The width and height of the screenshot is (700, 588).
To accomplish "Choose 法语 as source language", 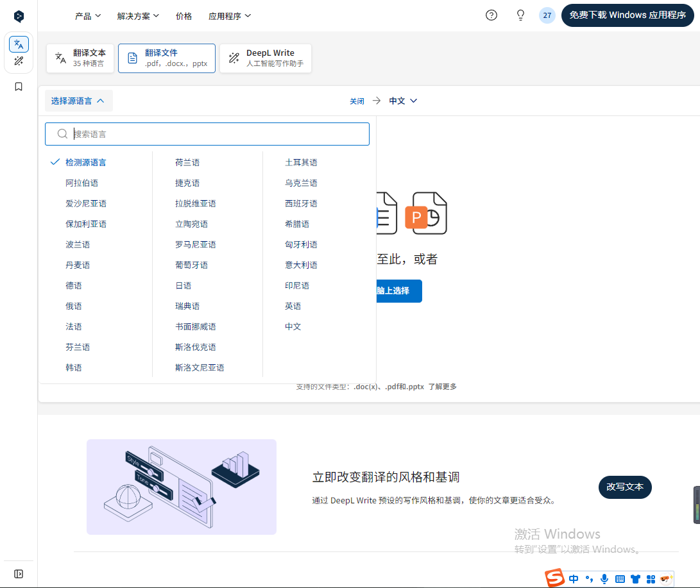I will (x=74, y=326).
